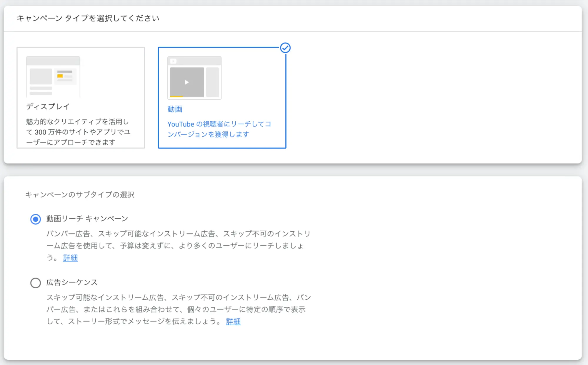Click the 動画リーチ キャンペーン option label

click(x=87, y=219)
